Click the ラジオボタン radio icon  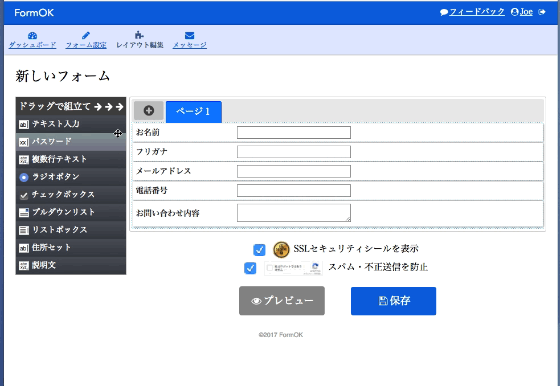click(x=24, y=177)
